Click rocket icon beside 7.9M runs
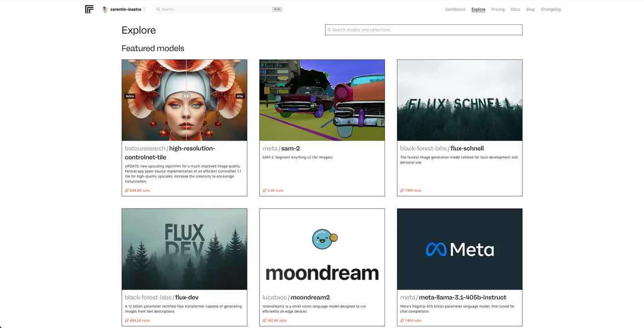Screen dimensions: 644x328 402,190
